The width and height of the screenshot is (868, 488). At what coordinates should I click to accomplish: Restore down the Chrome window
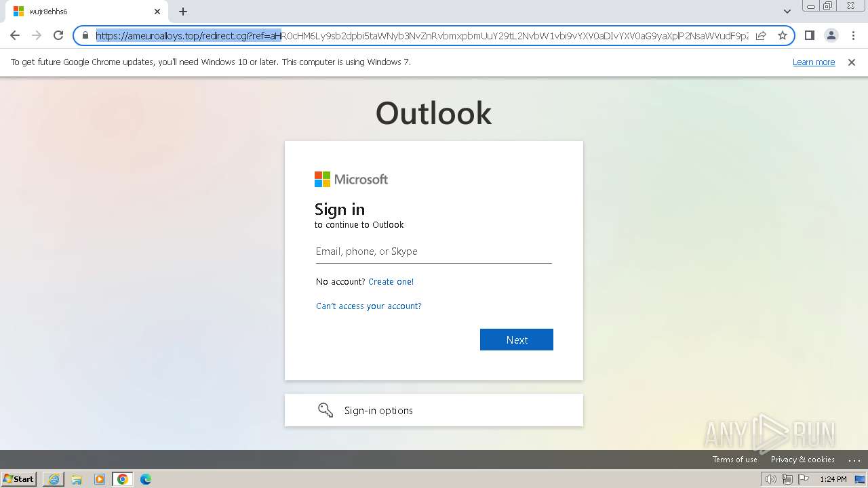point(828,5)
